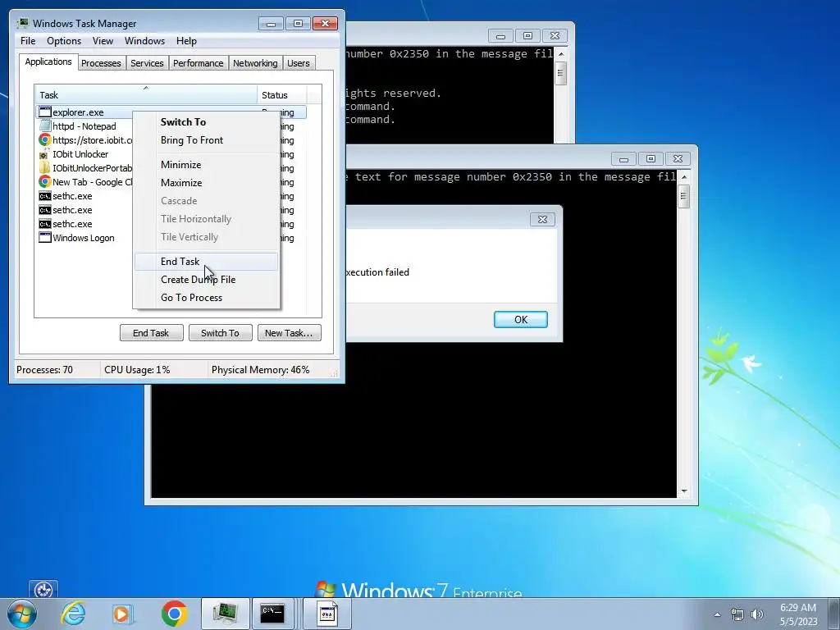Select the explorer.exe task icon
The height and width of the screenshot is (630, 840).
pos(45,112)
